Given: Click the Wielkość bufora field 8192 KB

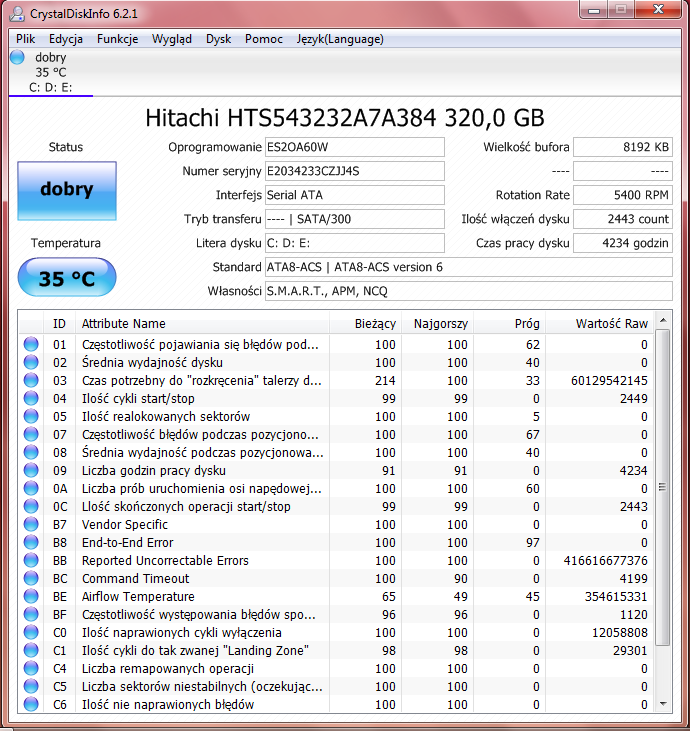Looking at the screenshot, I should coord(623,147).
